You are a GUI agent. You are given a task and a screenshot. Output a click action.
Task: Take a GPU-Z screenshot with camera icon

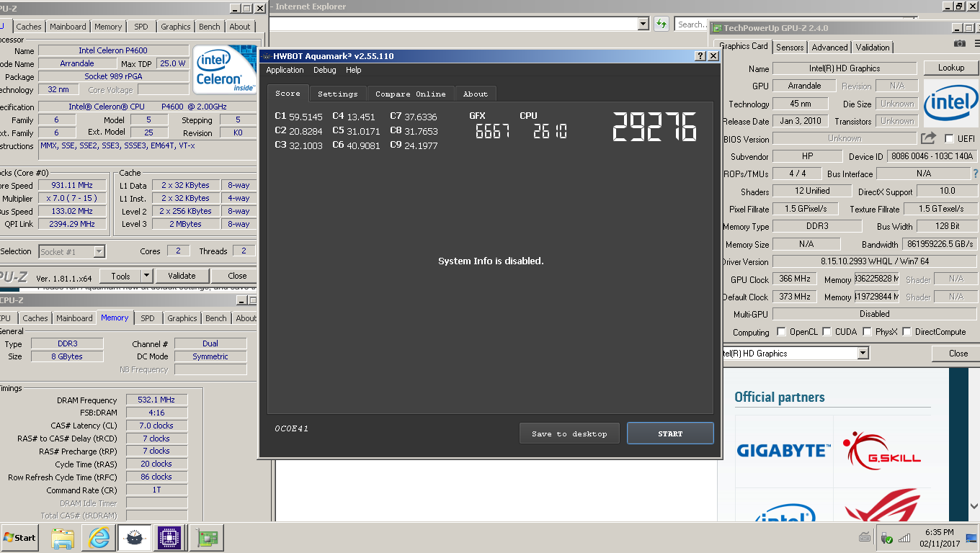pyautogui.click(x=959, y=43)
